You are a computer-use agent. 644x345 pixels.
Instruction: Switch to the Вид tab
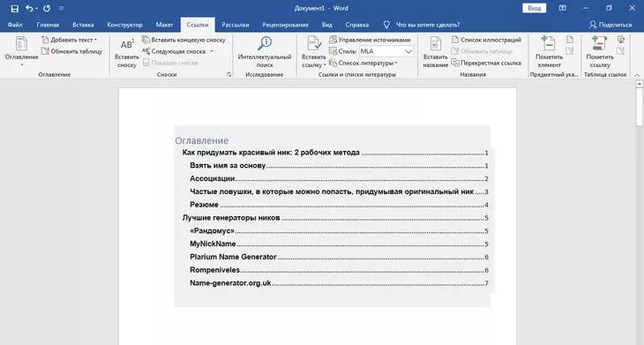click(x=327, y=25)
